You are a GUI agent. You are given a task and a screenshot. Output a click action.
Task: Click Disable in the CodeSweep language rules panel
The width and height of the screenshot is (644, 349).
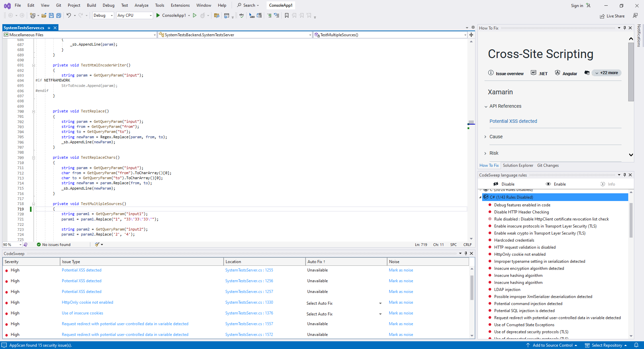(504, 184)
